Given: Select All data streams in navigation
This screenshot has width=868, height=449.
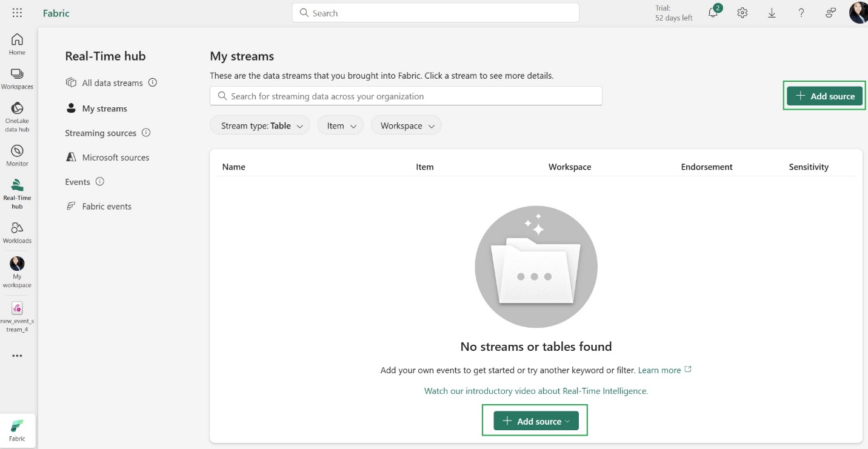Looking at the screenshot, I should click(104, 83).
